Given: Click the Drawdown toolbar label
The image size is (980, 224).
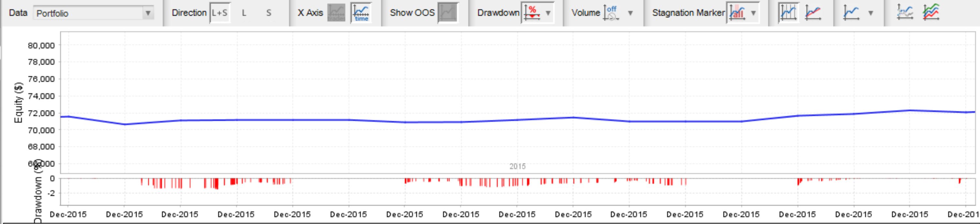Looking at the screenshot, I should [x=498, y=12].
